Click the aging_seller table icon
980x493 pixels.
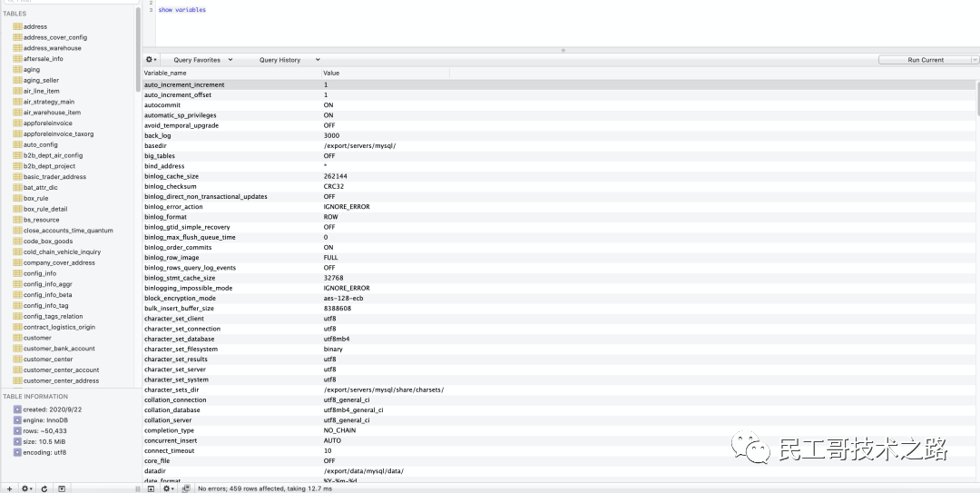tap(17, 80)
